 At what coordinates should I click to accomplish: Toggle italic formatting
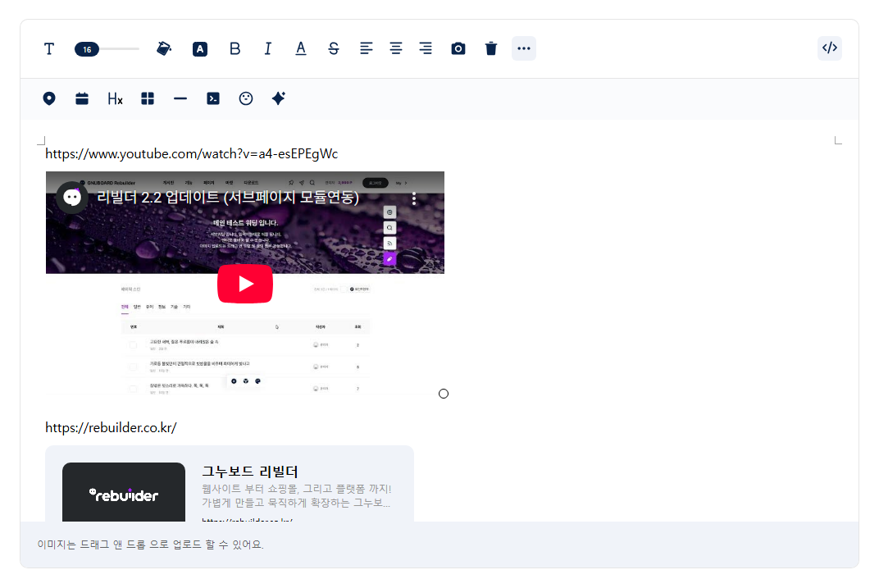pyautogui.click(x=268, y=48)
